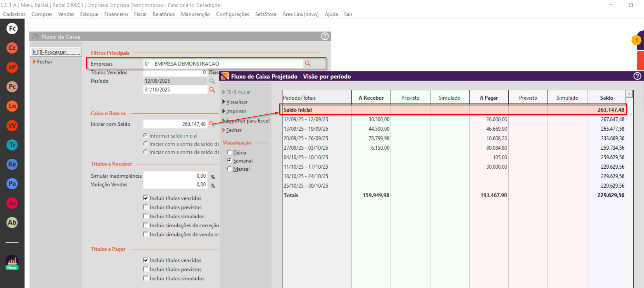Open the Ajuda menu
The image size is (644, 288).
tap(331, 14)
